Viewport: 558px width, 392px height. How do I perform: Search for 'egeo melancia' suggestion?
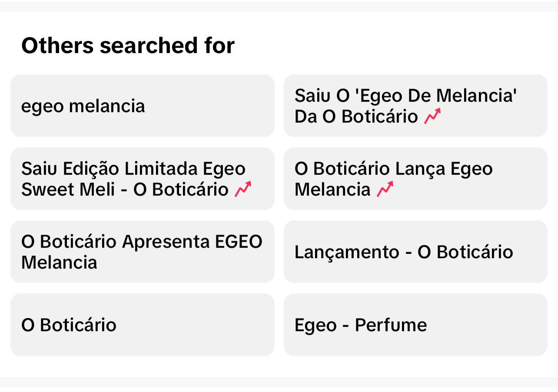[x=143, y=106]
